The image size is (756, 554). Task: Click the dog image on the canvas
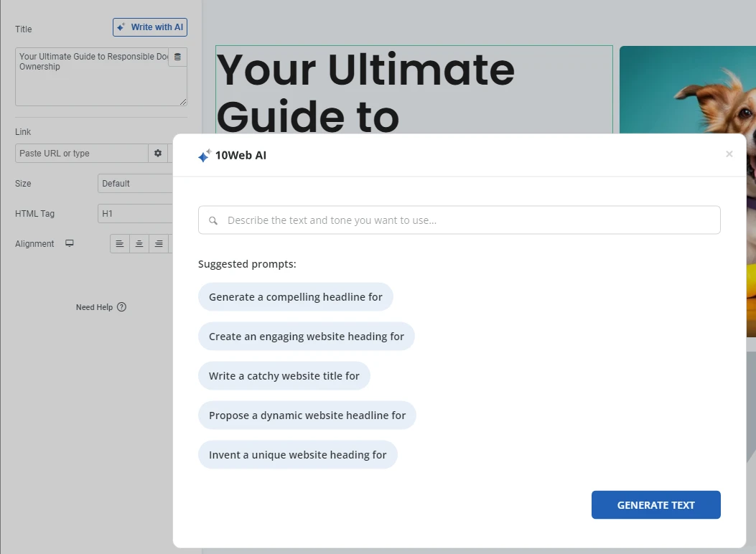pos(688,90)
